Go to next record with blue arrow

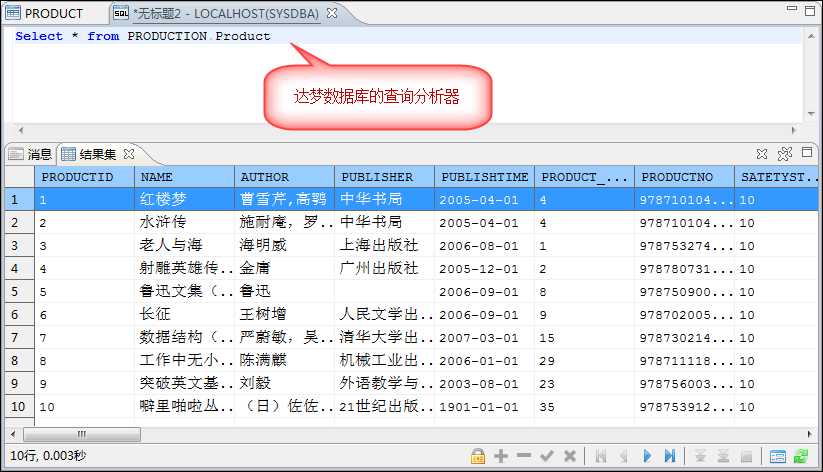[x=647, y=456]
